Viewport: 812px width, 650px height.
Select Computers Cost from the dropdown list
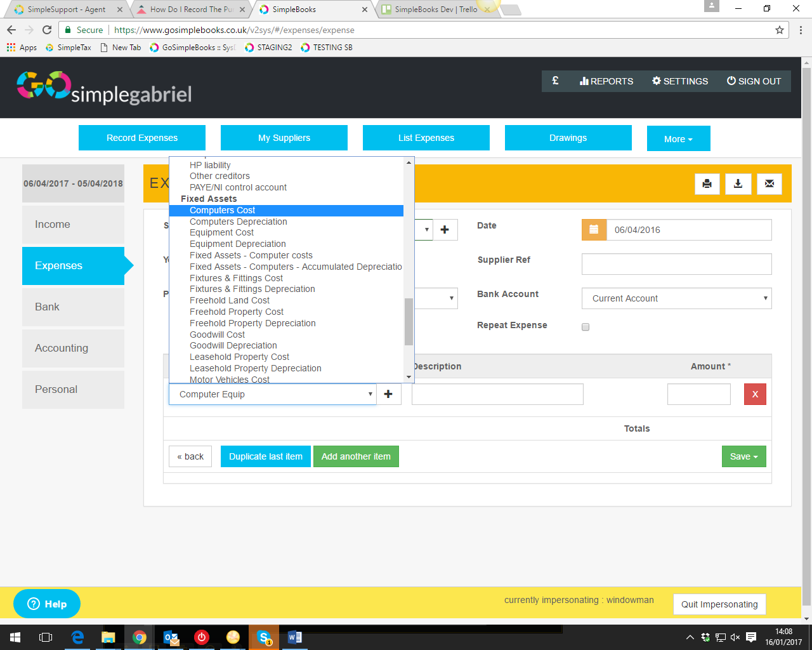pos(222,211)
